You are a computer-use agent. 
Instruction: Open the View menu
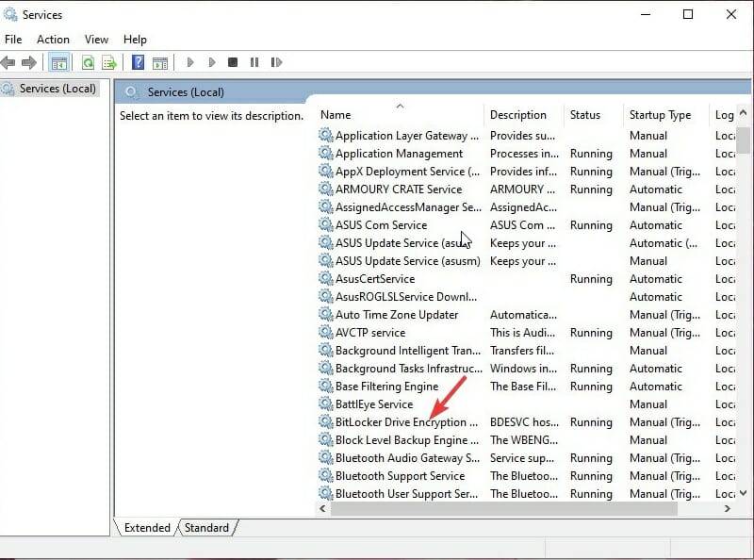[96, 39]
